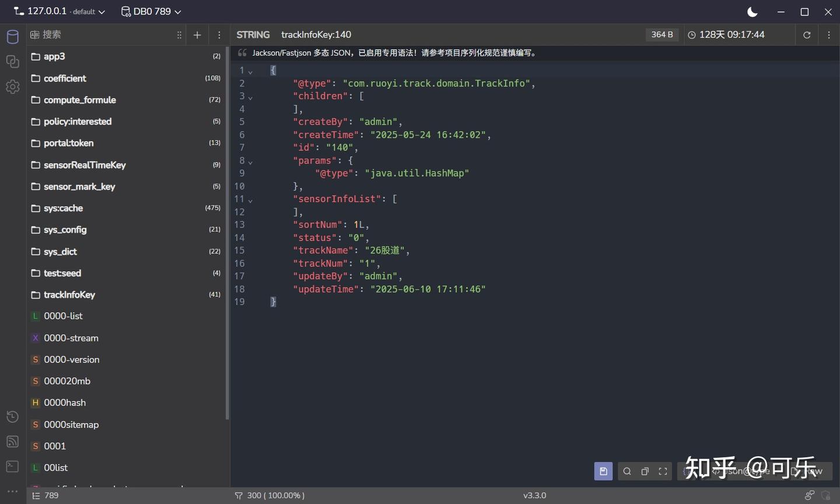Expand the app3 folder
The height and width of the screenshot is (504, 840).
point(126,57)
